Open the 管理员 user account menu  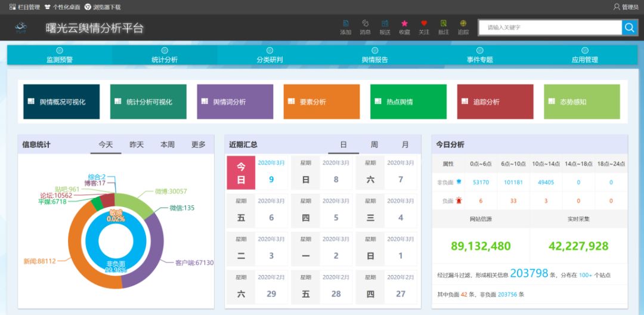coord(626,7)
